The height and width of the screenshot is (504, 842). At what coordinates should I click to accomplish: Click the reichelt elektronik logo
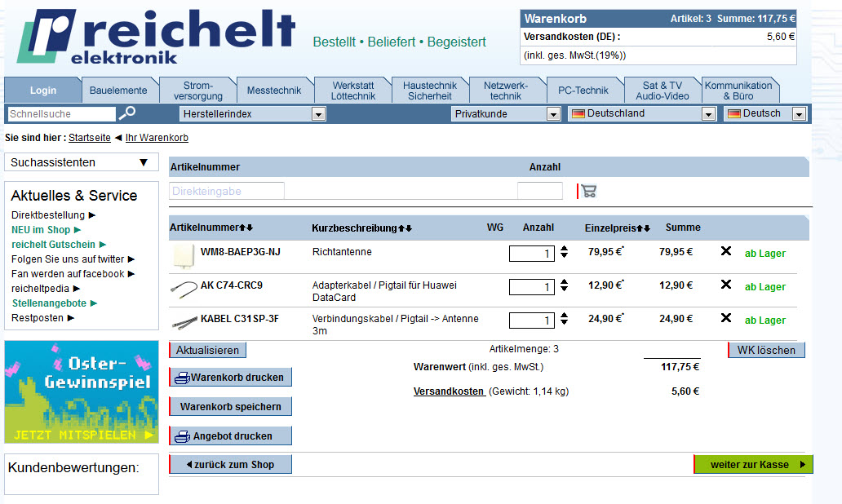157,36
